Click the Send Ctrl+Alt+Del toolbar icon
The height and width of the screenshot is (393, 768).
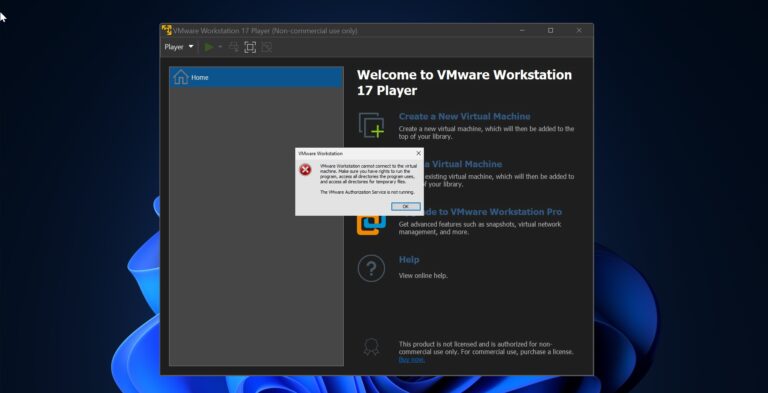pos(234,47)
